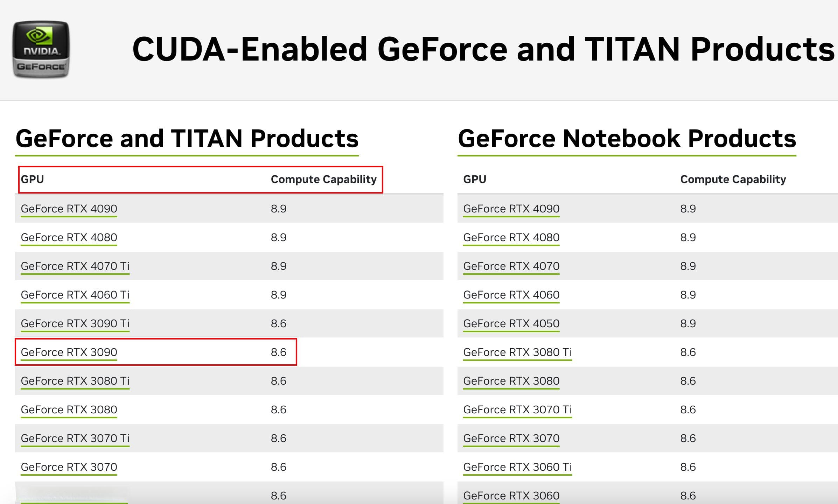The height and width of the screenshot is (504, 838).
Task: Open the notebook GeForce RTX 3080 Ti link
Action: (517, 352)
